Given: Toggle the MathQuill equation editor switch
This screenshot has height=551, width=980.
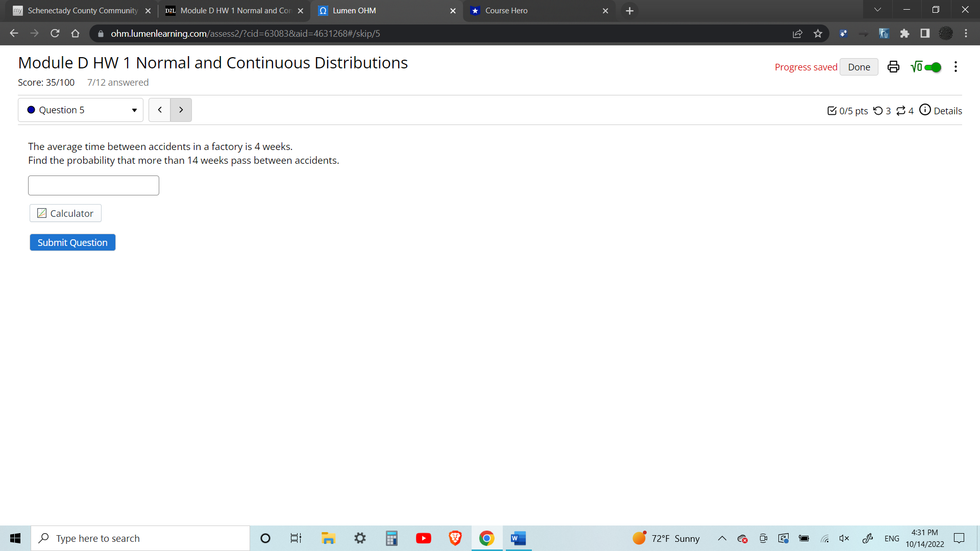Looking at the screenshot, I should coord(932,67).
